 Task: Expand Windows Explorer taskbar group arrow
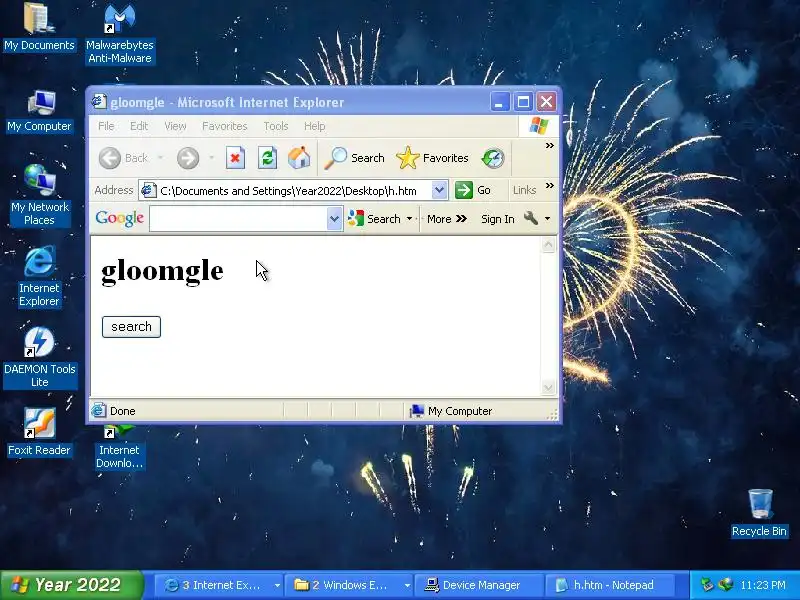407,585
